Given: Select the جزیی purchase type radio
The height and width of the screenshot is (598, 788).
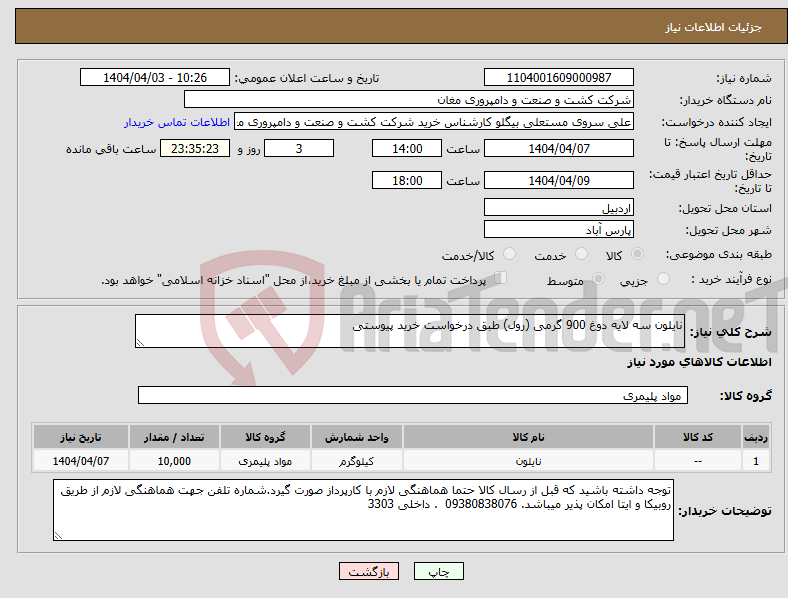Looking at the screenshot, I should (x=663, y=279).
